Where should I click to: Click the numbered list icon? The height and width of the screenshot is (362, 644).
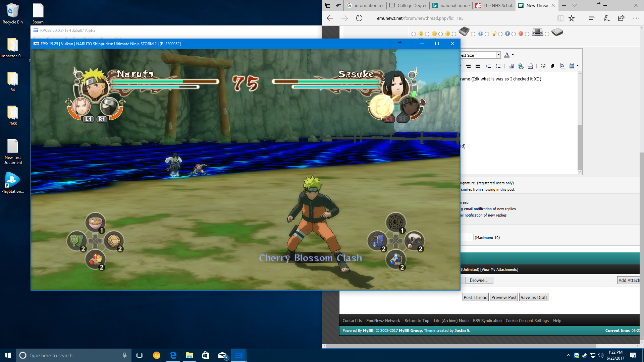pos(489,66)
